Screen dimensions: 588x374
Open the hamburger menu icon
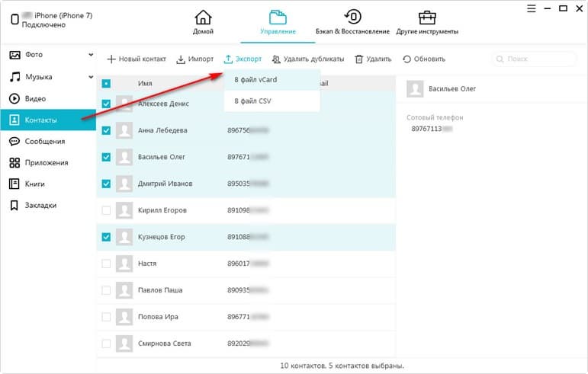532,8
